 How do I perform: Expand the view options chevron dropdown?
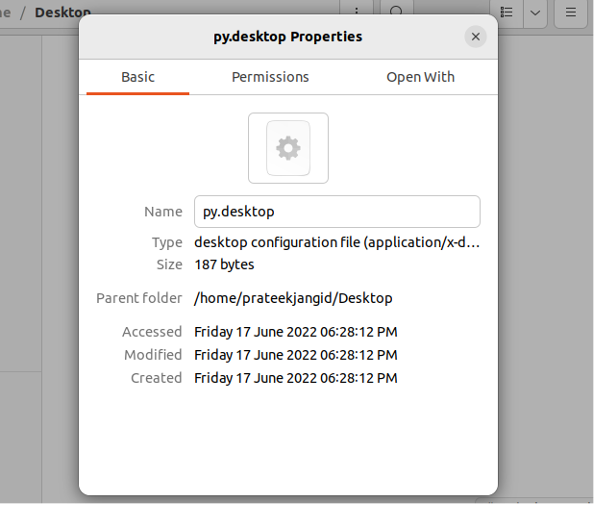[x=535, y=12]
